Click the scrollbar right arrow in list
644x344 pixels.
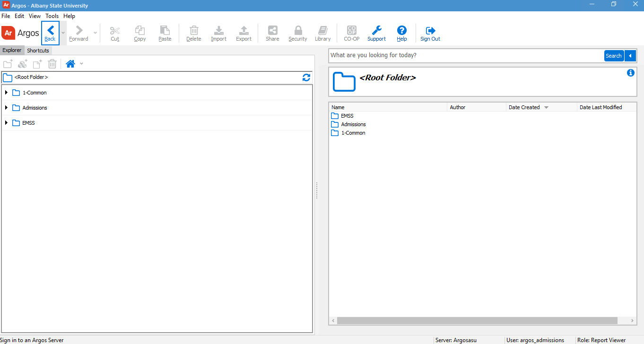tap(633, 321)
